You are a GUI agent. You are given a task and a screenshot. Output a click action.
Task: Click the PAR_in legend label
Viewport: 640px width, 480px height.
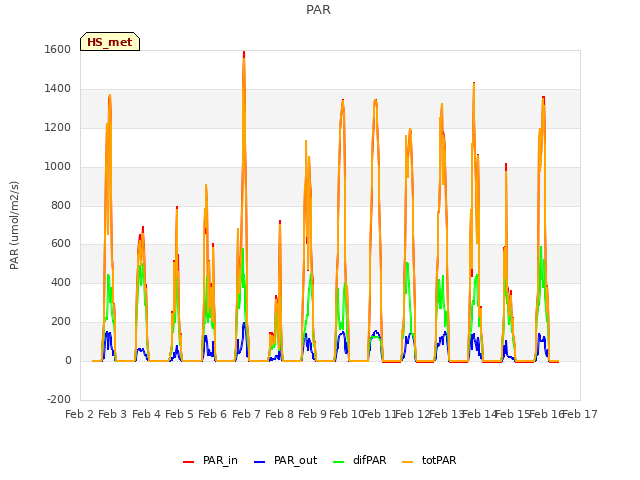point(220,460)
